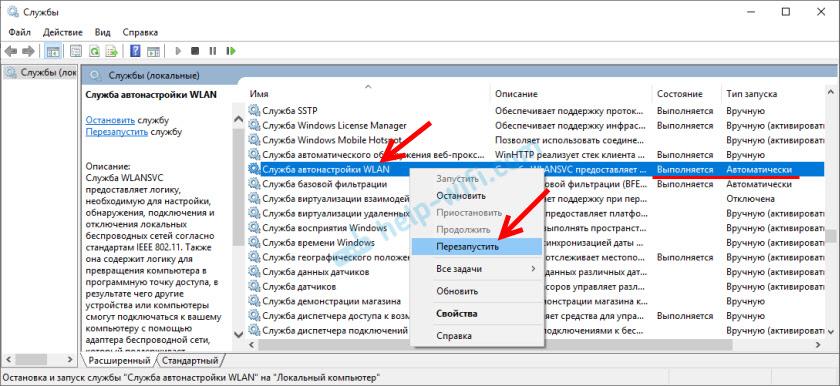This screenshot has width=840, height=386.
Task: Click the gear icon of Служба SSTP
Action: coord(253,111)
